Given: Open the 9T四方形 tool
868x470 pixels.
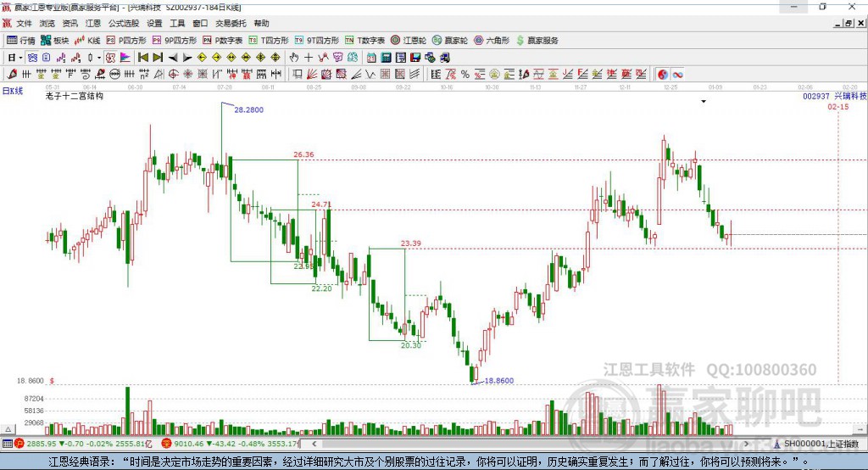Looking at the screenshot, I should (317, 41).
